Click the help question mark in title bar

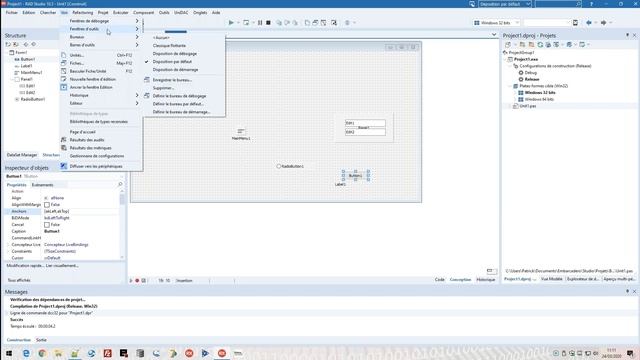[x=591, y=4]
